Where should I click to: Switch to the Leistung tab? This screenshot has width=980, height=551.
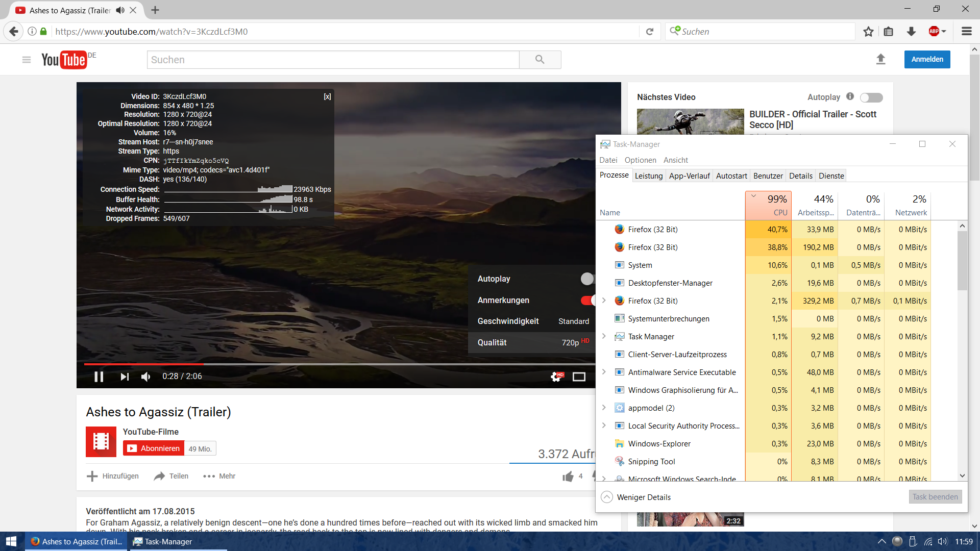click(x=648, y=176)
